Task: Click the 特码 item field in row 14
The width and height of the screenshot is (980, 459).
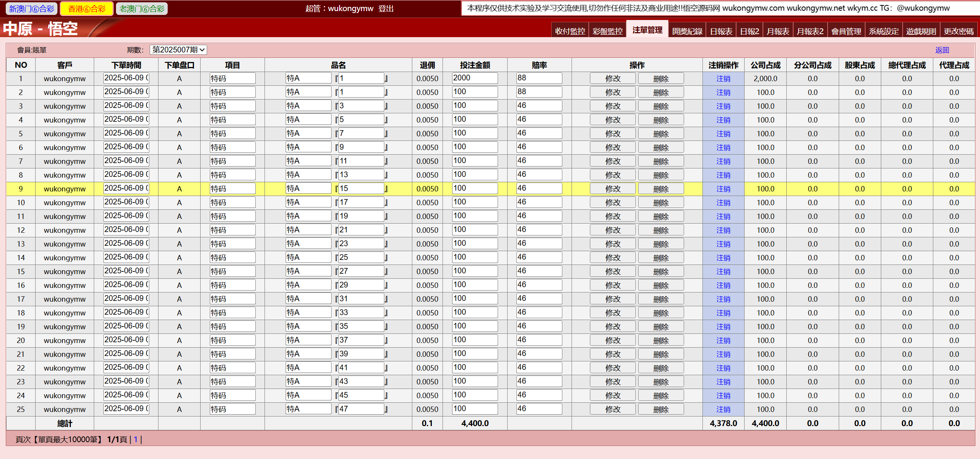Action: (x=232, y=257)
